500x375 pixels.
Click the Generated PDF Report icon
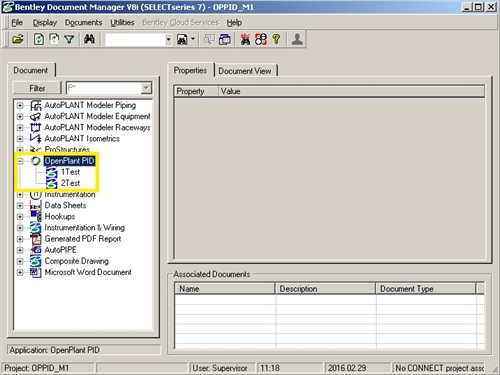[36, 239]
